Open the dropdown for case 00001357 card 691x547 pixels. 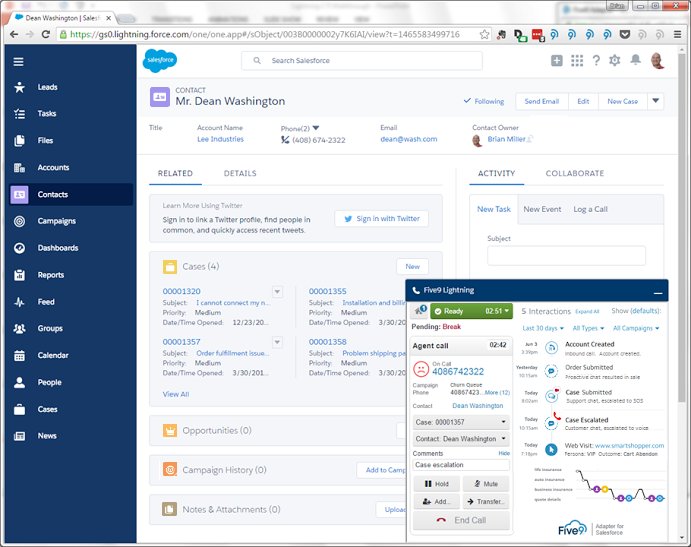point(277,342)
